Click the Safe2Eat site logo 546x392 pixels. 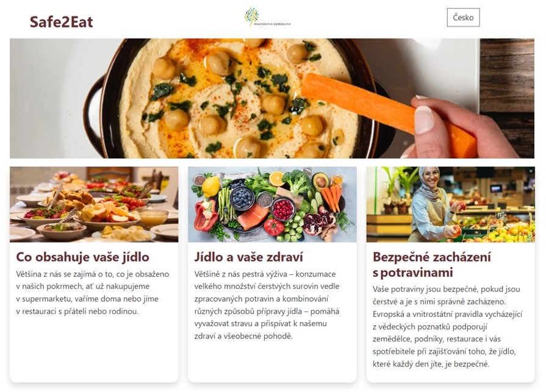(x=61, y=22)
